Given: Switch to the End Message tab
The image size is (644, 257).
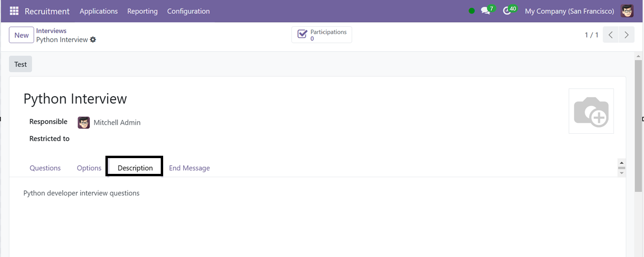Looking at the screenshot, I should 189,168.
